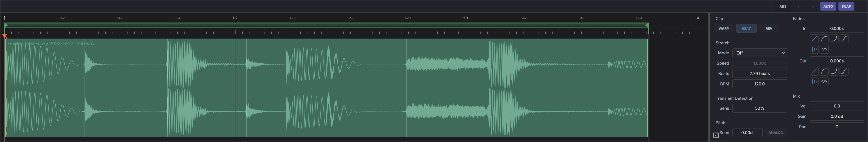Choose the third Fade In curve shape
Image resolution: width=868 pixels, height=142 pixels.
pos(834,39)
